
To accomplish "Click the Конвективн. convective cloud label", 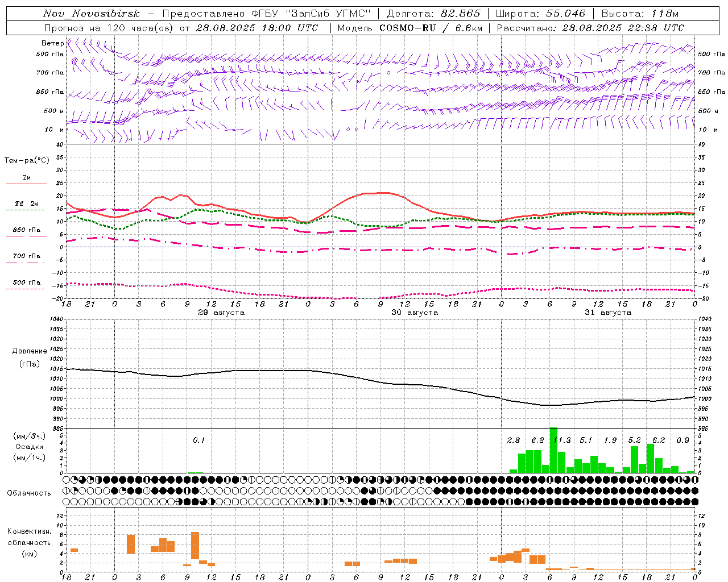I will pyautogui.click(x=29, y=531).
